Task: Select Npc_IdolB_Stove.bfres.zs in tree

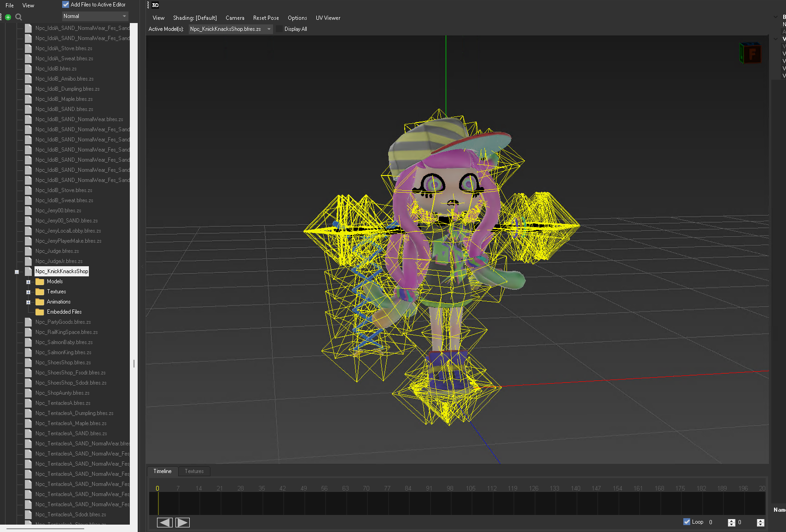Action: [x=64, y=190]
